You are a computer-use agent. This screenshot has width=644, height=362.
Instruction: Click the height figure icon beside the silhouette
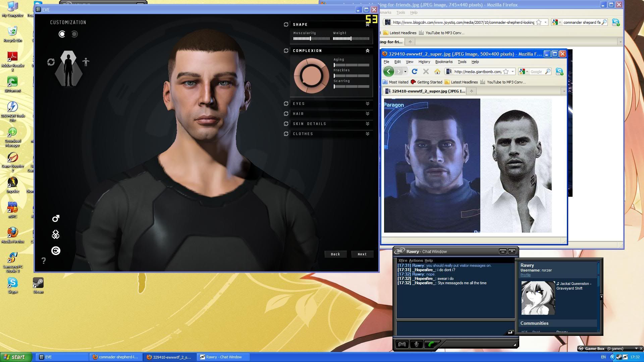pos(86,62)
